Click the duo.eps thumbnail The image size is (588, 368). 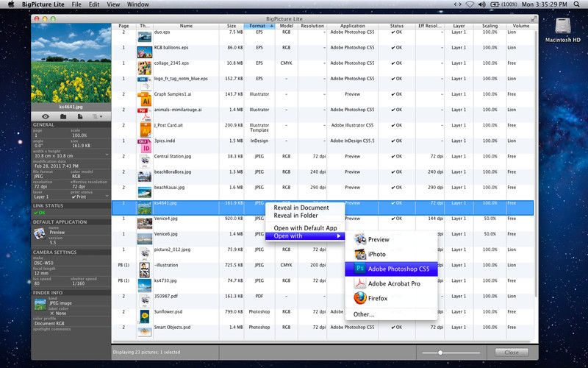point(144,36)
